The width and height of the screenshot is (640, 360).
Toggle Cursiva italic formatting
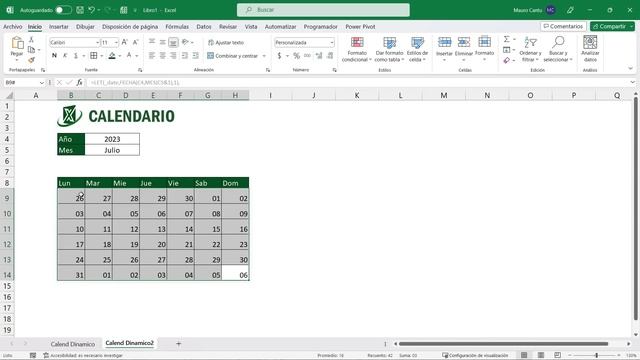(65, 56)
